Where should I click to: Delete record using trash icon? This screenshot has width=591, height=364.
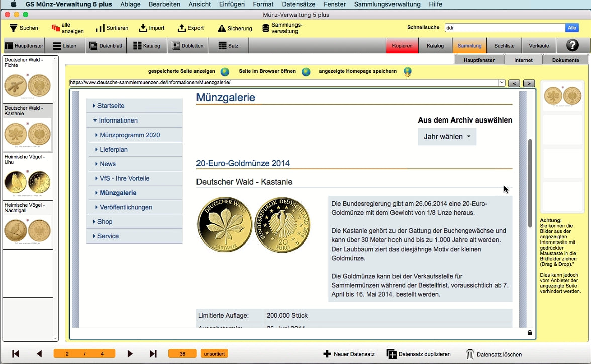(470, 354)
